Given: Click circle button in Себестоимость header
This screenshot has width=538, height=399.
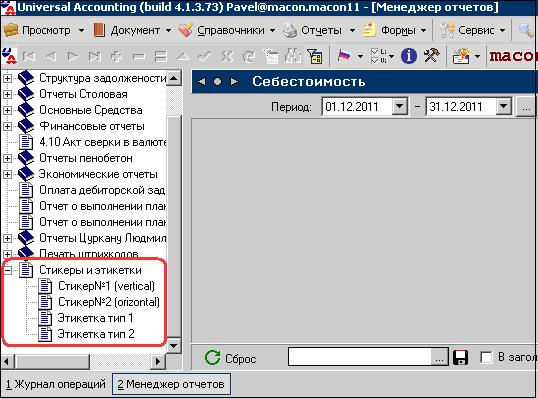Looking at the screenshot, I should (218, 82).
